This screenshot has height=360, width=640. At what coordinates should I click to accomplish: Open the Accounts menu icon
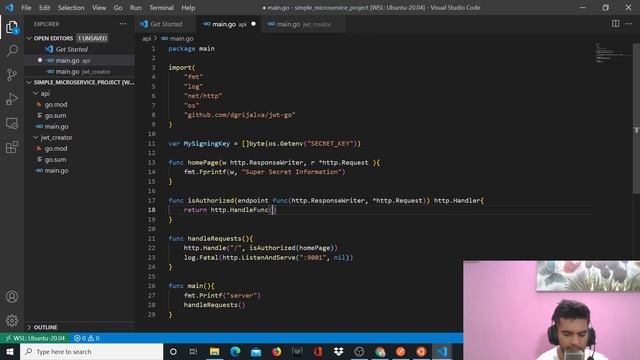(12, 297)
